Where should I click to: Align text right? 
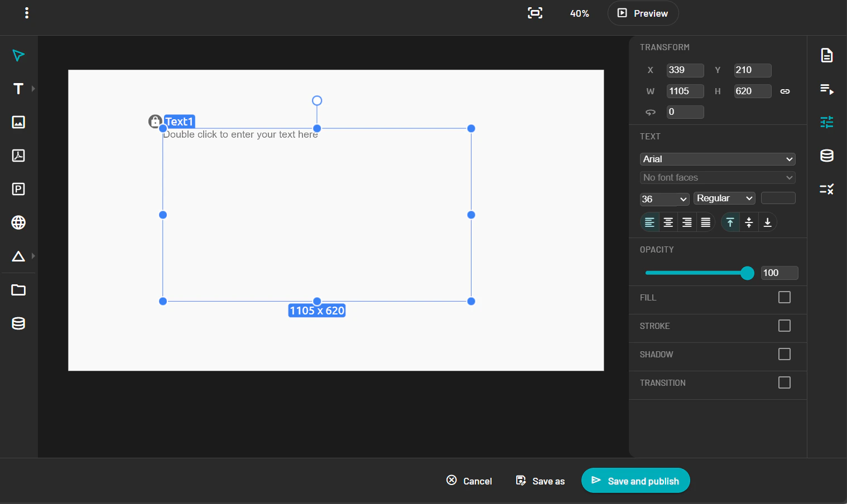[687, 222]
